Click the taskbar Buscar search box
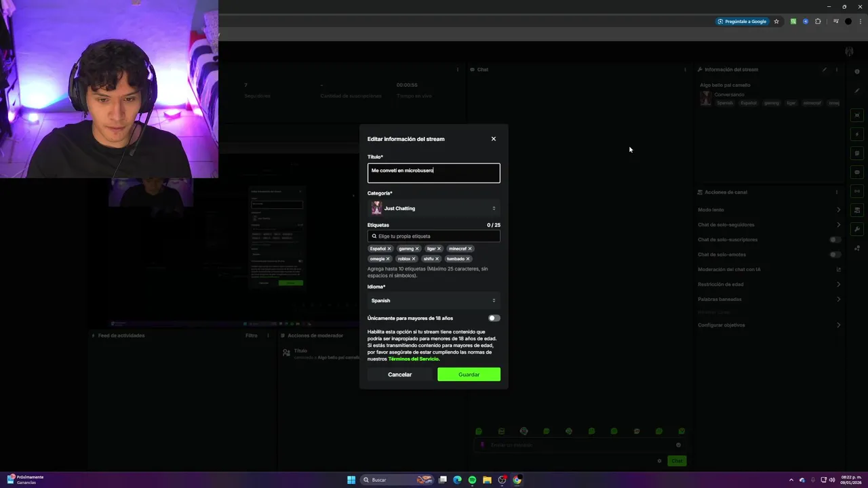The width and height of the screenshot is (868, 488). tap(397, 480)
